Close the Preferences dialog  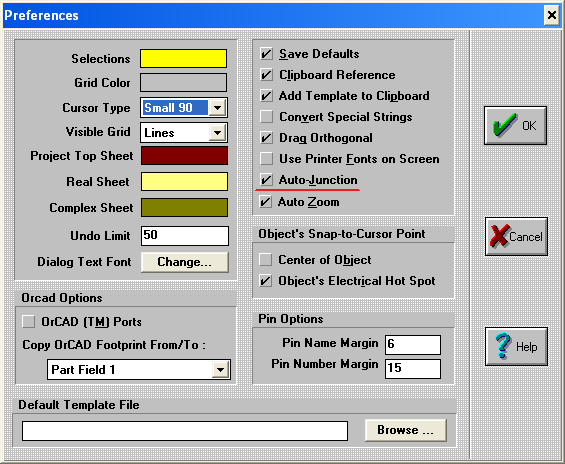[x=552, y=15]
